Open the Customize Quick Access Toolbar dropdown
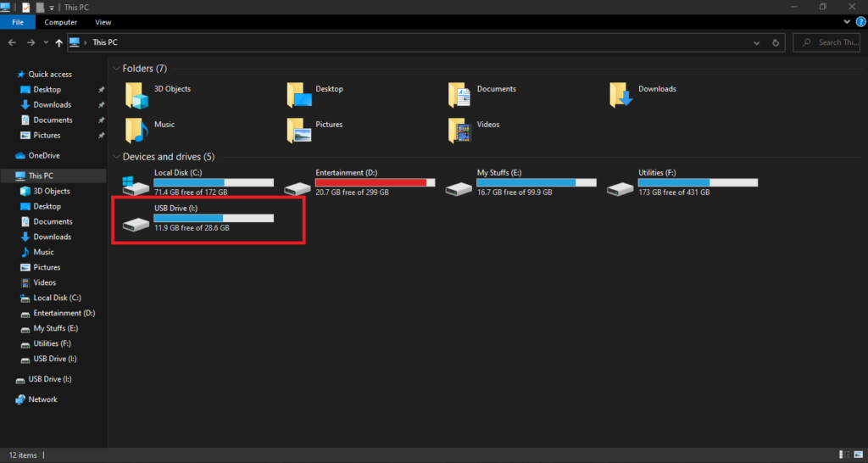Image resolution: width=868 pixels, height=463 pixels. (52, 8)
